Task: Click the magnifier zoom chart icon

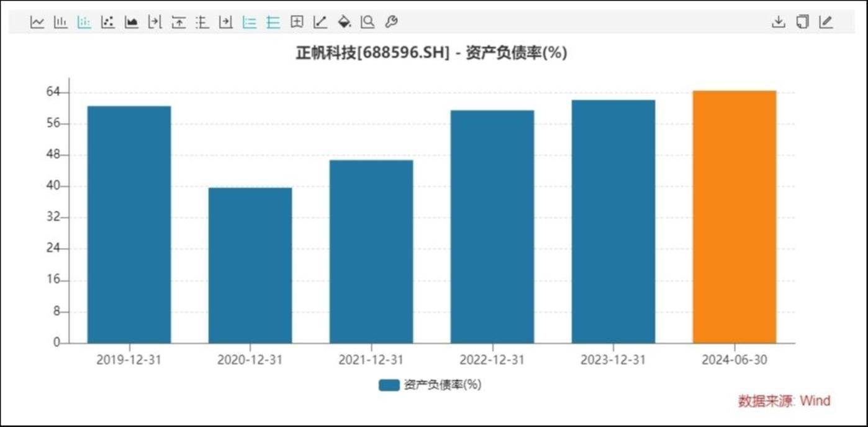Action: click(x=368, y=22)
